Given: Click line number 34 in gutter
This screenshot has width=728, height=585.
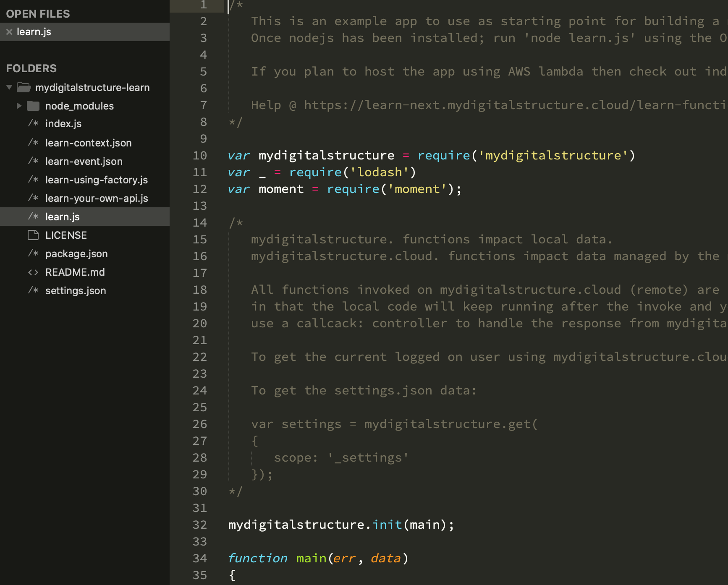Looking at the screenshot, I should 200,559.
